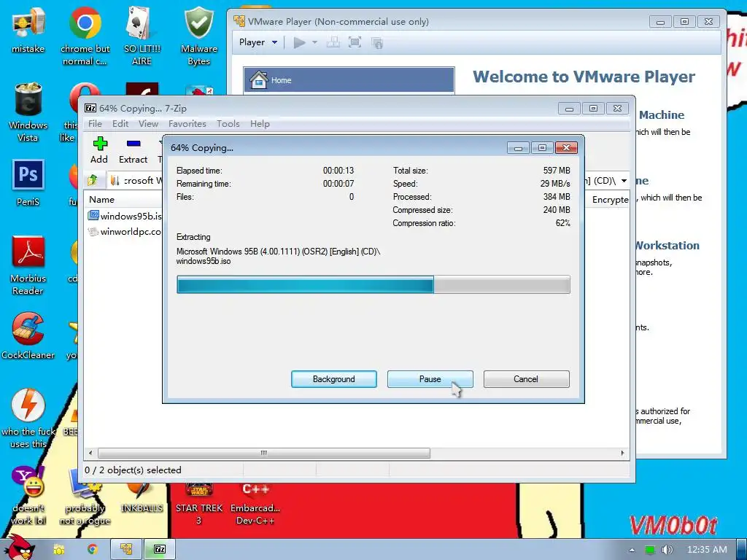Screen dimensions: 747x560
Task: Open the Favorites menu in 7-Zip
Action: pyautogui.click(x=187, y=124)
